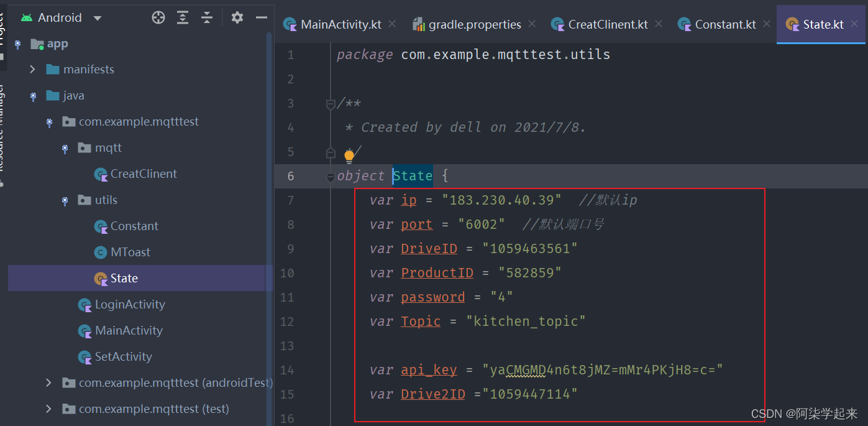868x426 pixels.
Task: Click the utils package folder icon
Action: pos(85,200)
